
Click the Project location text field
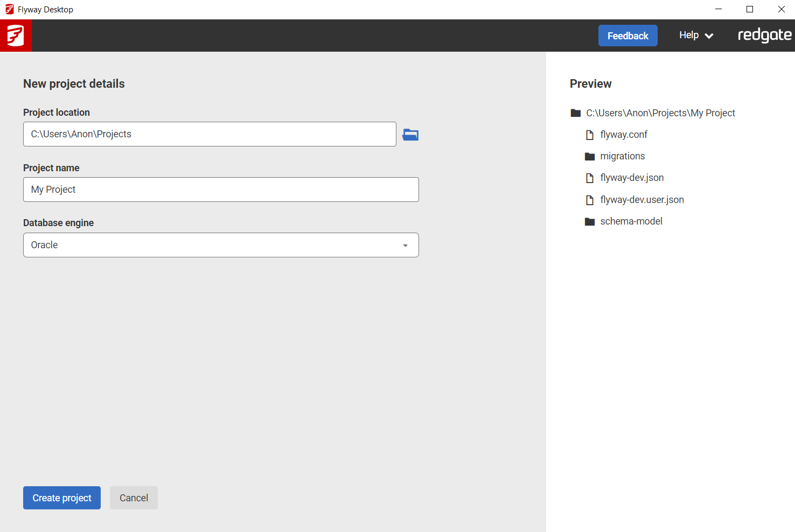[x=210, y=134]
